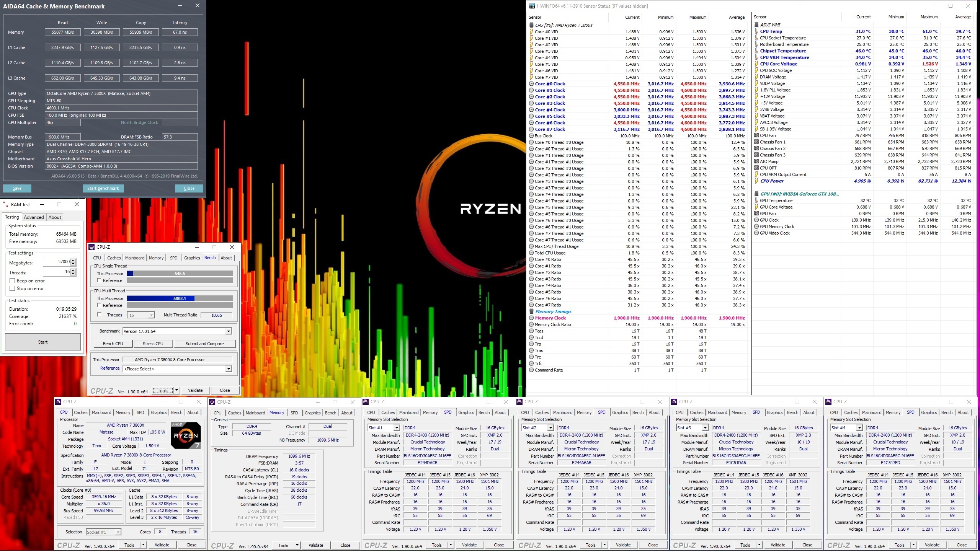Screen dimensions: 980x551
Task: Click CPU-Z Bench window title icon
Action: point(92,247)
